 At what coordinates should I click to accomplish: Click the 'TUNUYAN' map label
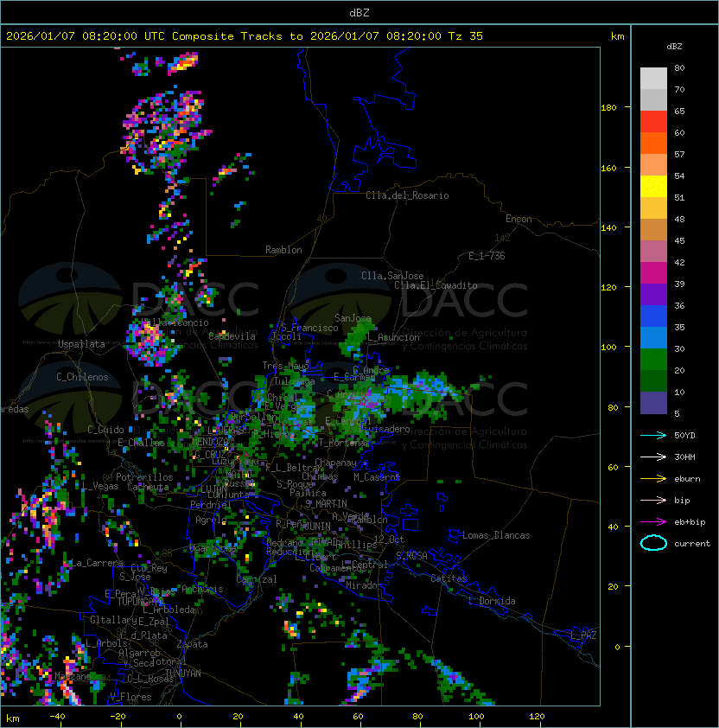[x=183, y=674]
